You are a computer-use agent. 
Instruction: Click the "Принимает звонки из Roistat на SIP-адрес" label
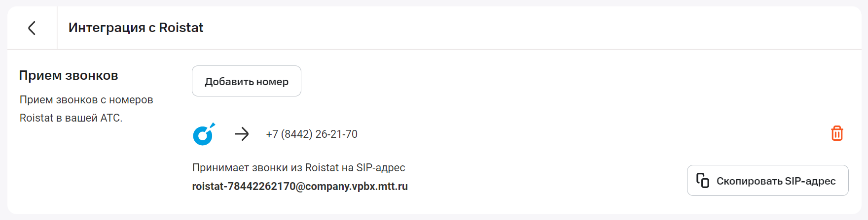click(298, 168)
